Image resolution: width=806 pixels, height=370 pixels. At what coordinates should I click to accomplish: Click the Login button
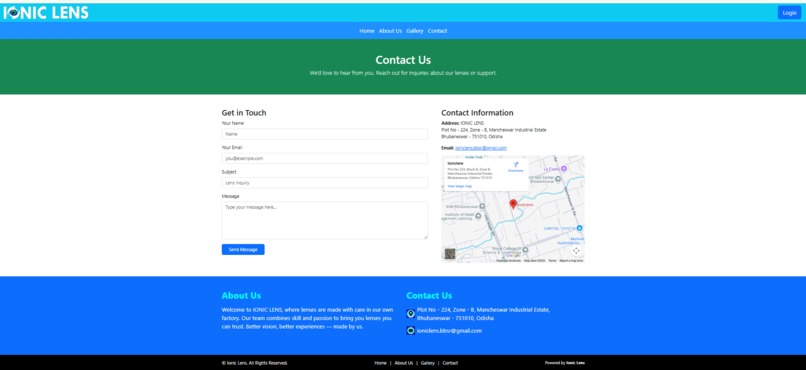click(789, 13)
